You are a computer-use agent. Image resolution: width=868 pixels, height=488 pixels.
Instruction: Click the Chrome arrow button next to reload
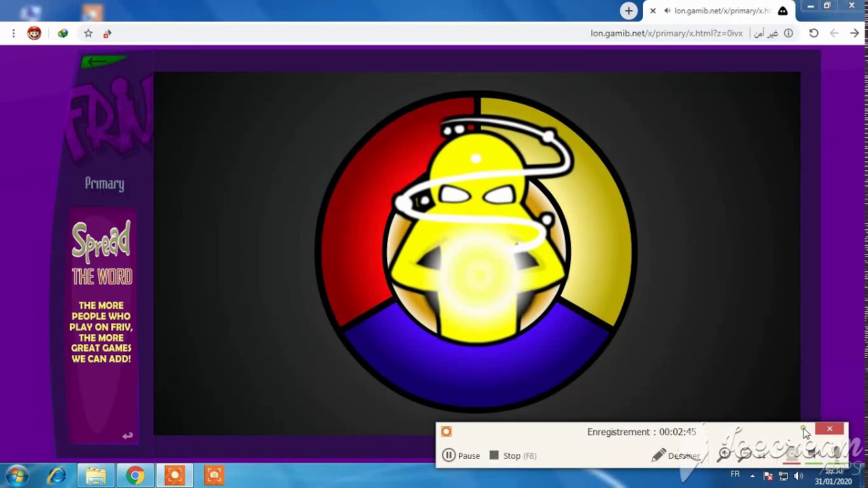834,33
